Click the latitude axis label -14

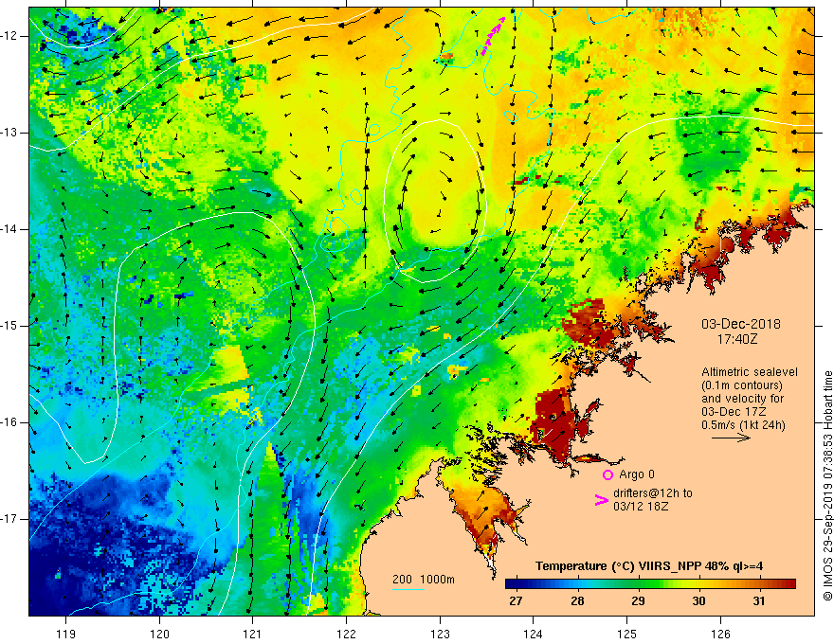(10, 229)
